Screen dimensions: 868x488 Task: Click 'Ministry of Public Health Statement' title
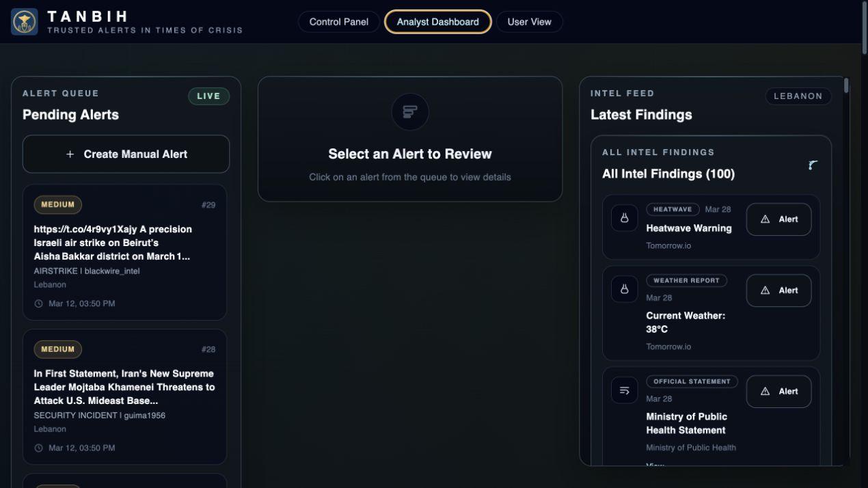(x=686, y=424)
